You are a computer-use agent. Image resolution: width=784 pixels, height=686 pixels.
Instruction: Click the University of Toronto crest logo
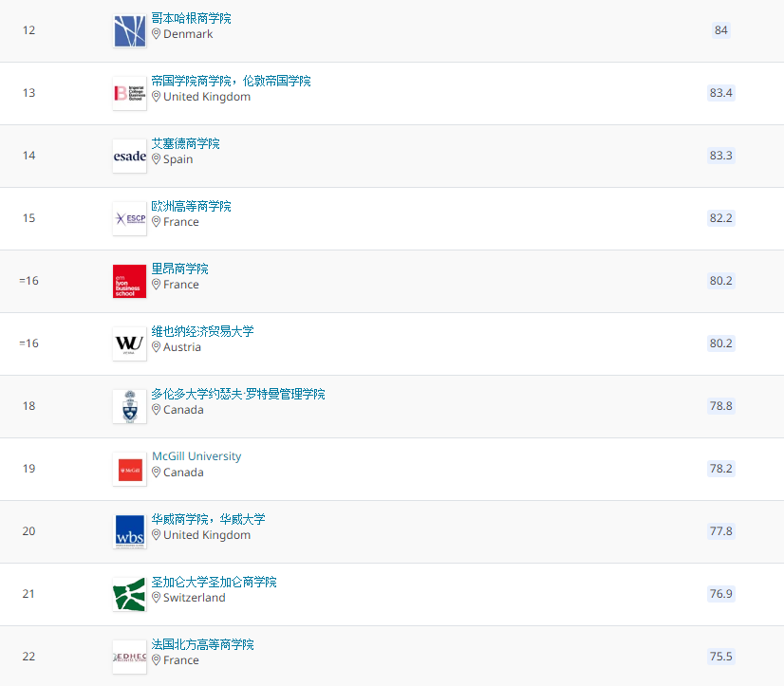coord(129,406)
